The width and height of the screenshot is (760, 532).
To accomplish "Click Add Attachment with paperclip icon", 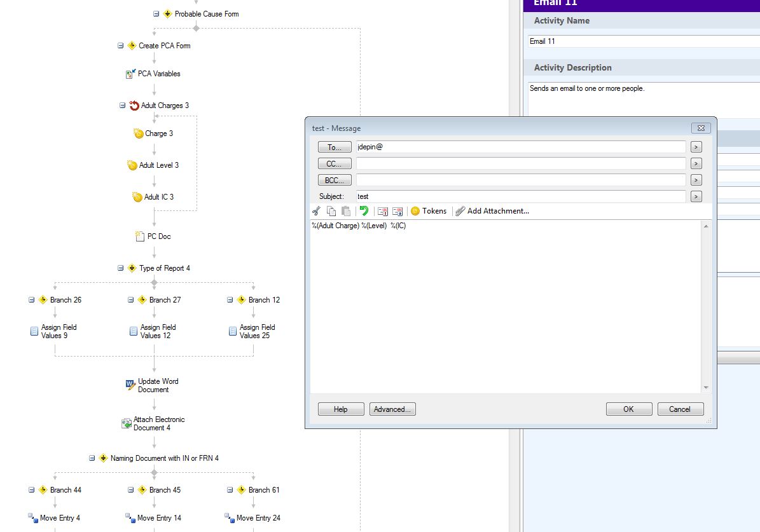I will [x=492, y=211].
